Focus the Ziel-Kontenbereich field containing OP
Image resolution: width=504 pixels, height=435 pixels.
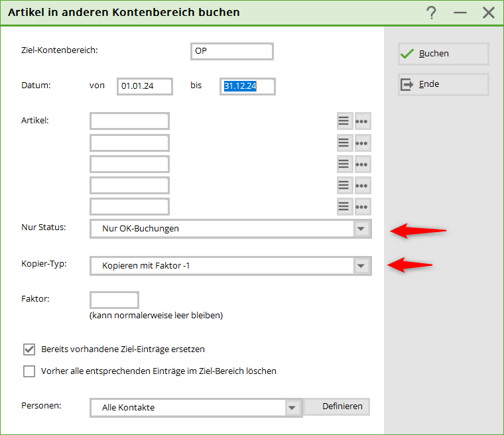tap(231, 52)
